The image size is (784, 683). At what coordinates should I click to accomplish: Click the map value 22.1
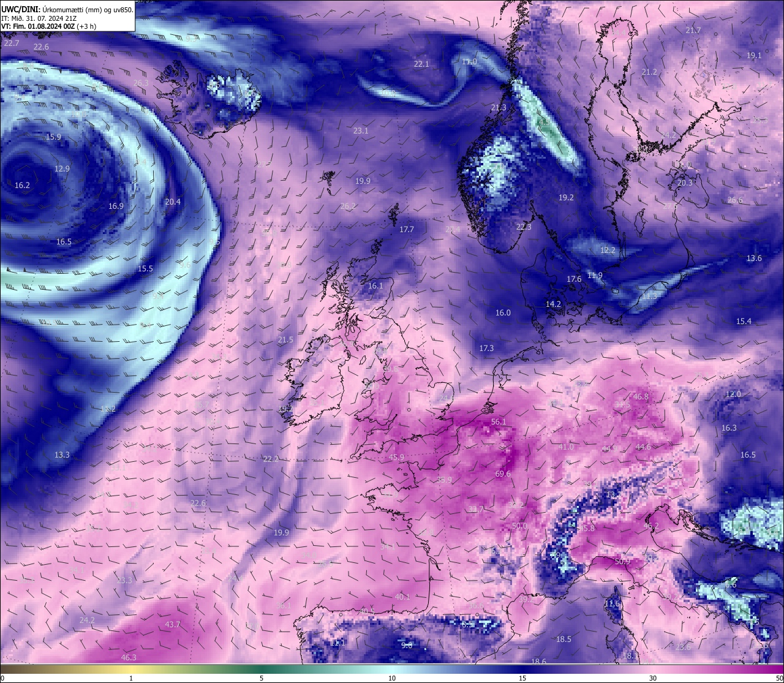point(421,64)
